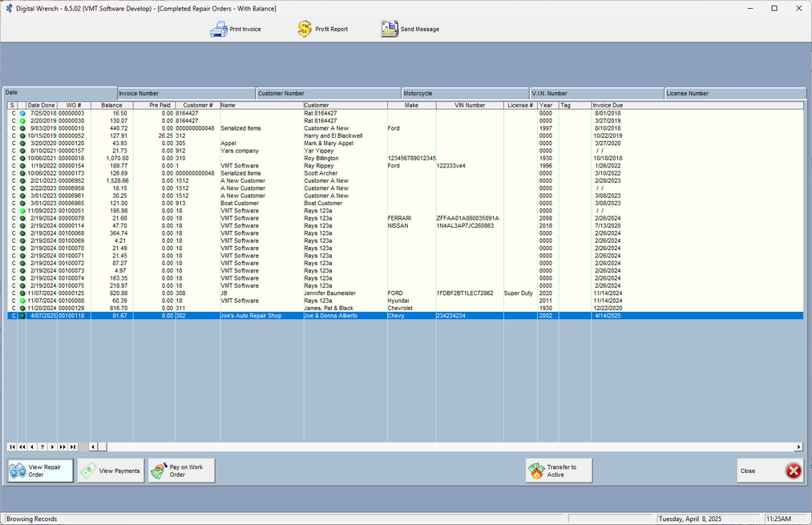Click the status dot for WO 00000018
The image size is (812, 525).
tap(22, 159)
